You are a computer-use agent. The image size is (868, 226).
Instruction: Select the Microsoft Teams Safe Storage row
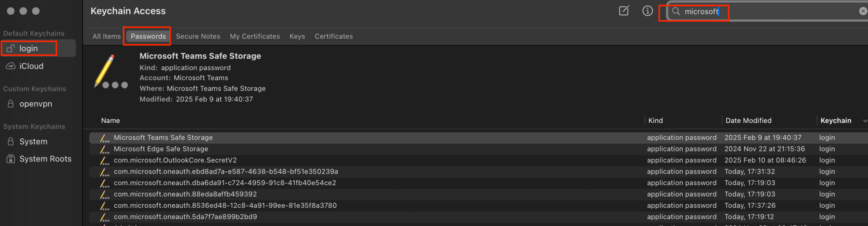[x=478, y=138]
